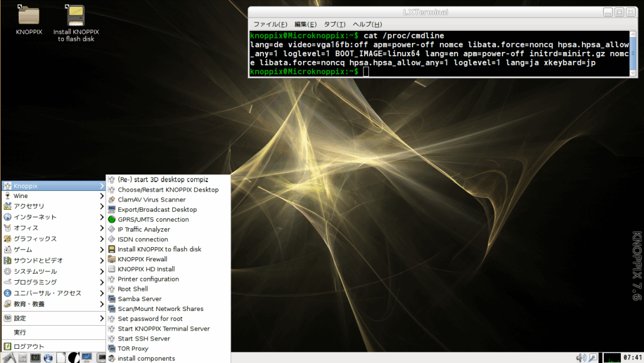Click the 07:41 clock in the taskbar
The width and height of the screenshot is (644, 363).
point(633,358)
